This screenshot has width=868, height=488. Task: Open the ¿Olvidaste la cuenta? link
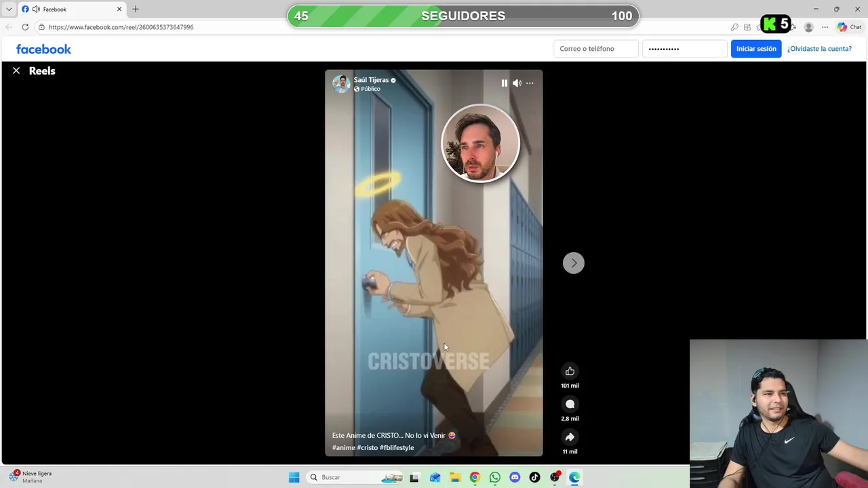click(819, 49)
